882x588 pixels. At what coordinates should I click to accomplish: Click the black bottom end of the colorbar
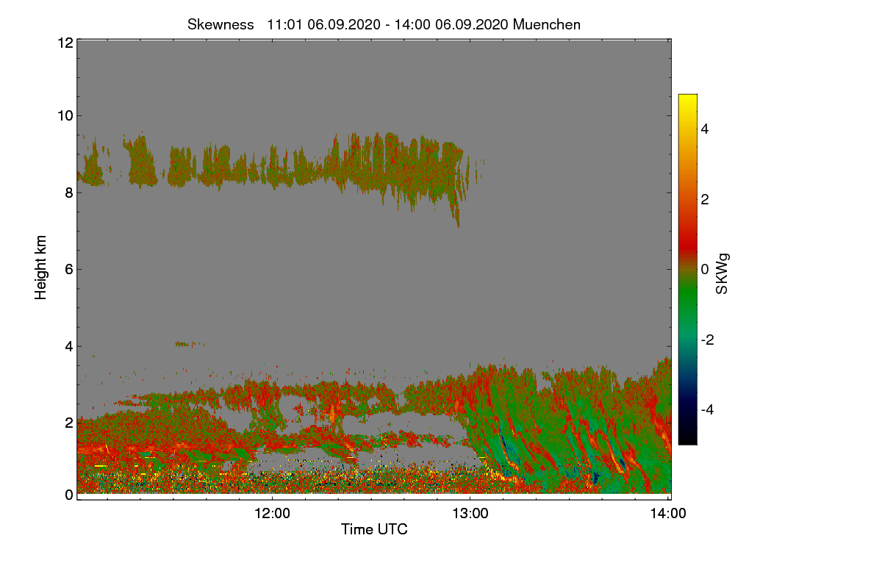(687, 437)
